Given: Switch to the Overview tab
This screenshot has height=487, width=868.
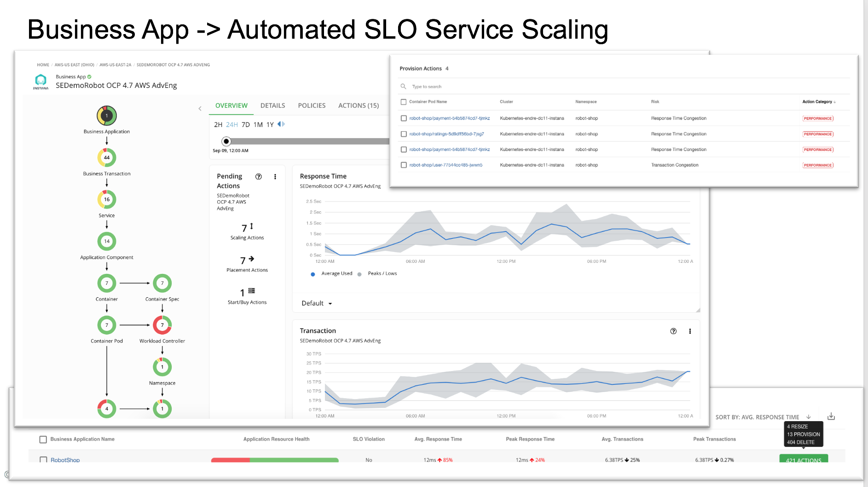Looking at the screenshot, I should pyautogui.click(x=231, y=105).
